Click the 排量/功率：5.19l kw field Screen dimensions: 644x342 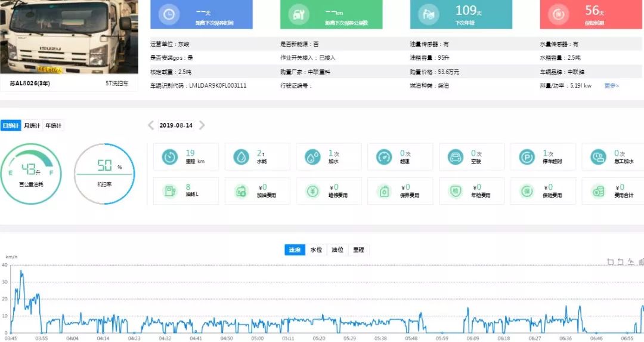(565, 85)
